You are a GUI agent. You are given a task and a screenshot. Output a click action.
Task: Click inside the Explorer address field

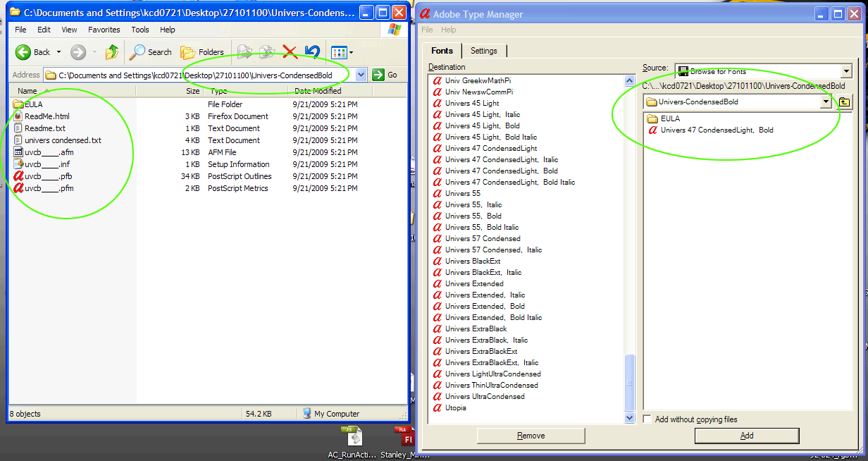199,75
